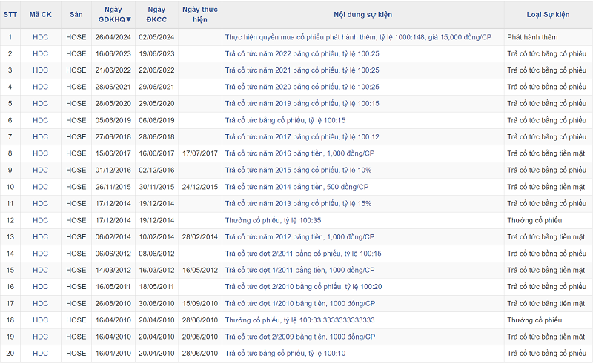
Task: Click row number 20 in STT column
Action: (x=10, y=354)
